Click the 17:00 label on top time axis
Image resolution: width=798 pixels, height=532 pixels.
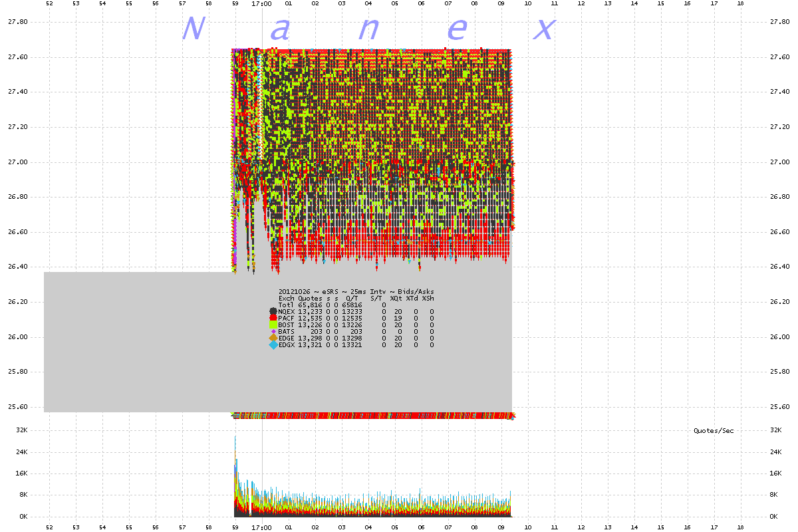tap(261, 3)
